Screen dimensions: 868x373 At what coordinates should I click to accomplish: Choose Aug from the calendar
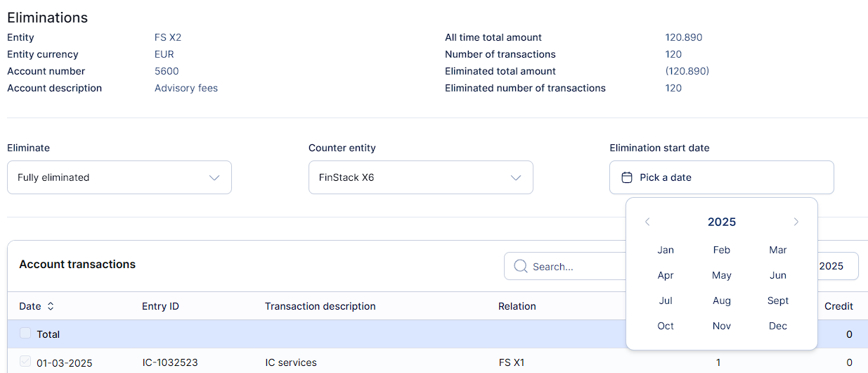point(722,301)
